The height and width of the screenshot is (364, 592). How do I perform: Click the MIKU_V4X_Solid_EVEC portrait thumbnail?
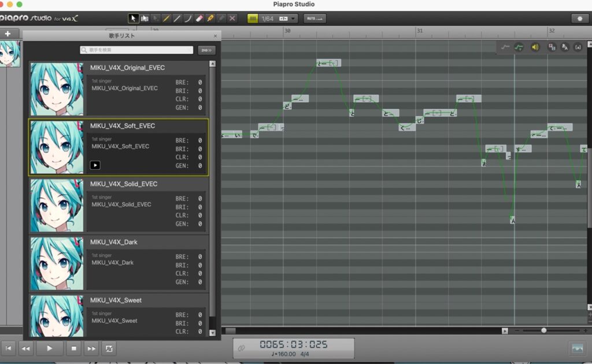pyautogui.click(x=57, y=205)
